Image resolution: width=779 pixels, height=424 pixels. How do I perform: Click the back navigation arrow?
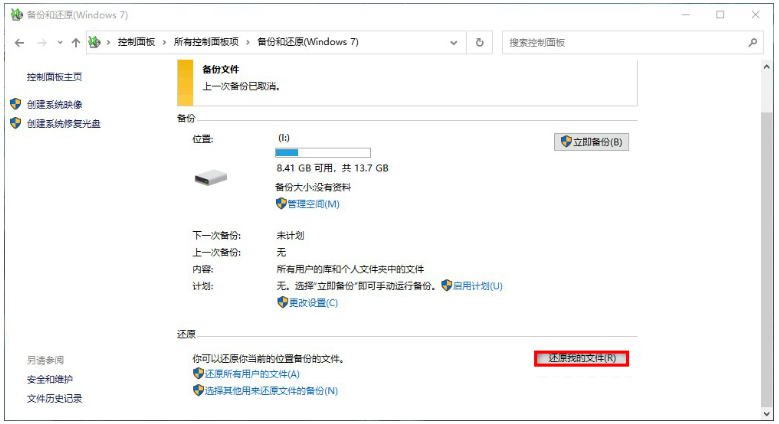tap(20, 43)
